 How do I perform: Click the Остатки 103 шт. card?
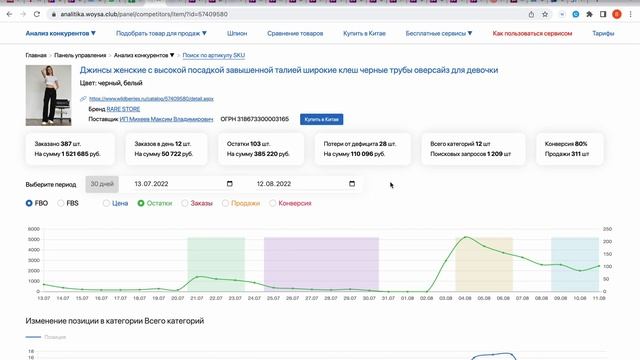click(261, 149)
